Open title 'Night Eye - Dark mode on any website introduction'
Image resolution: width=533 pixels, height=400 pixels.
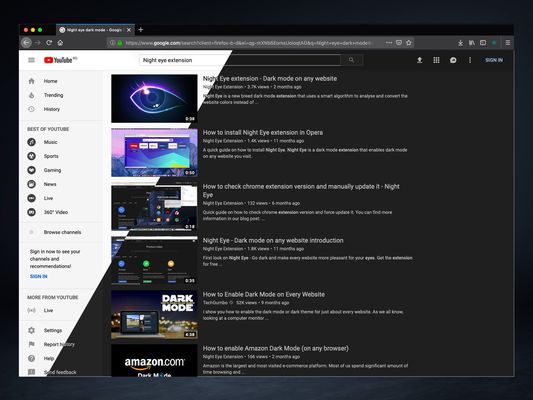273,241
